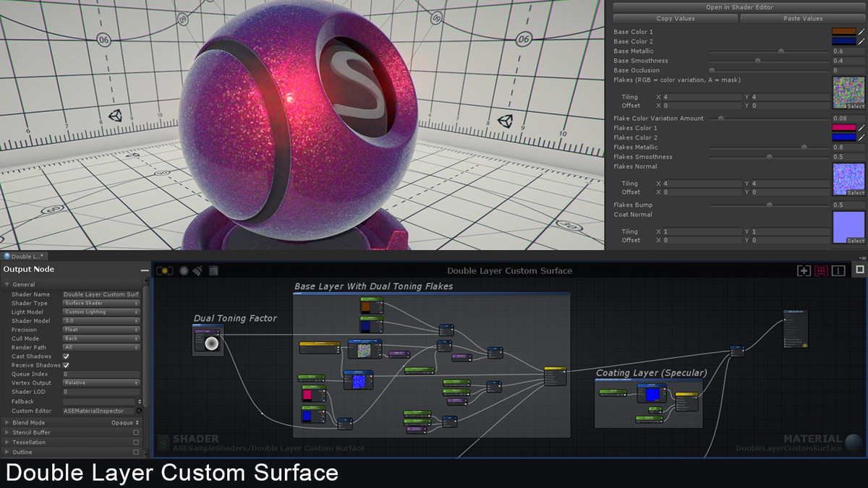Open the Shader Type dropdown
Screen dimensions: 868x488
[101, 304]
